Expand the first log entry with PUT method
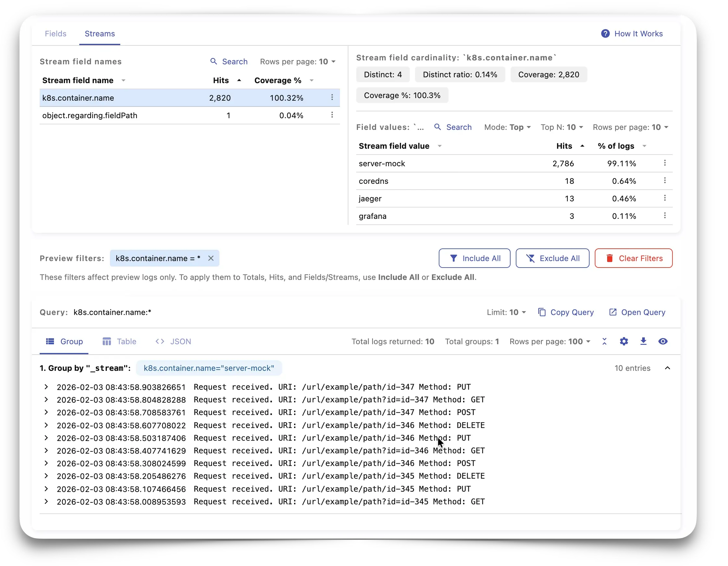Viewport: 728px width, 566px height. coord(46,387)
